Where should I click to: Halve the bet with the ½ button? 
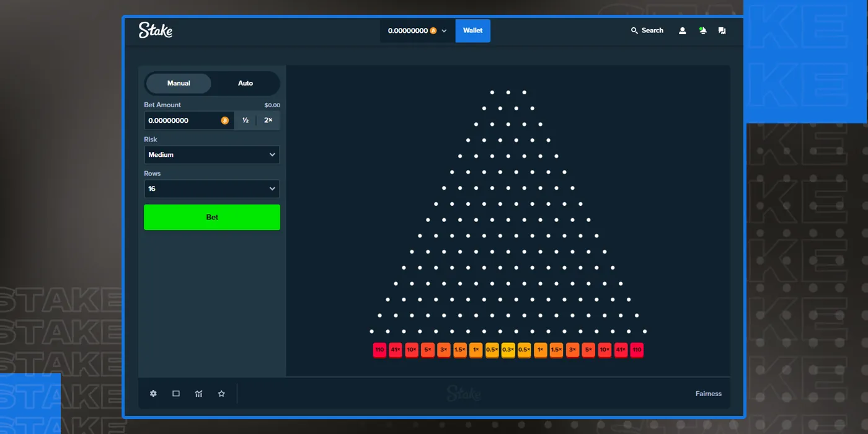coord(246,120)
